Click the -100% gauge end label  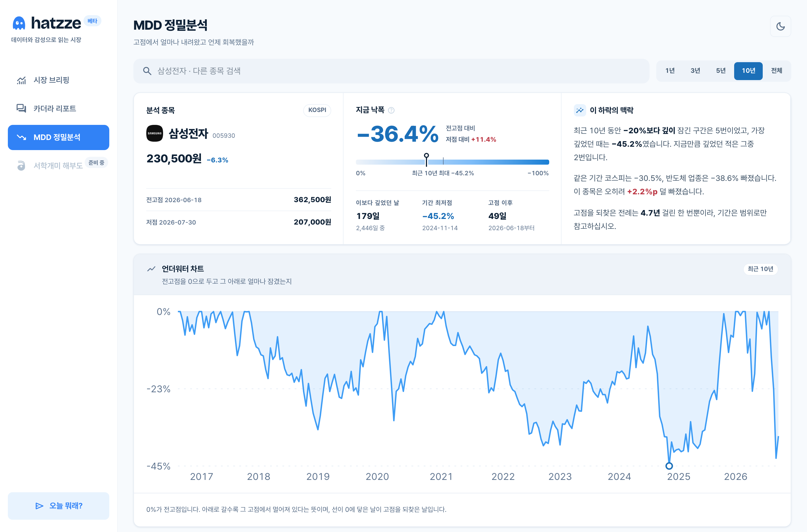538,173
